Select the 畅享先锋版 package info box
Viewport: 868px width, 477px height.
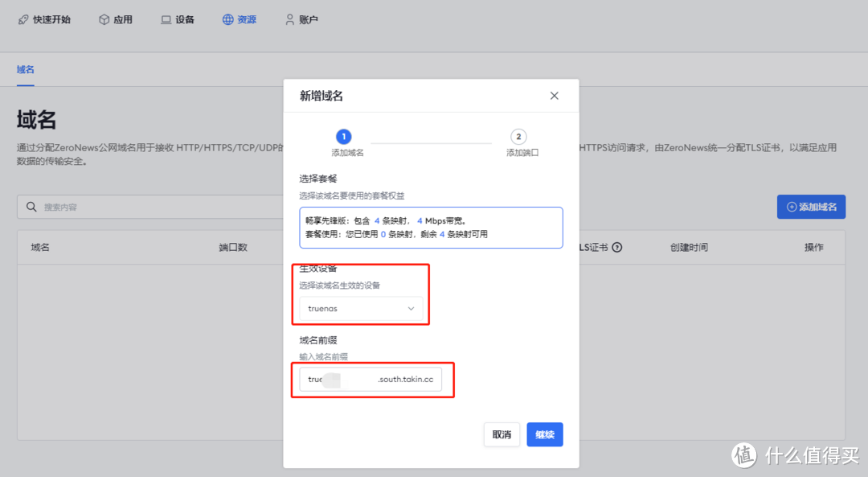pyautogui.click(x=430, y=228)
